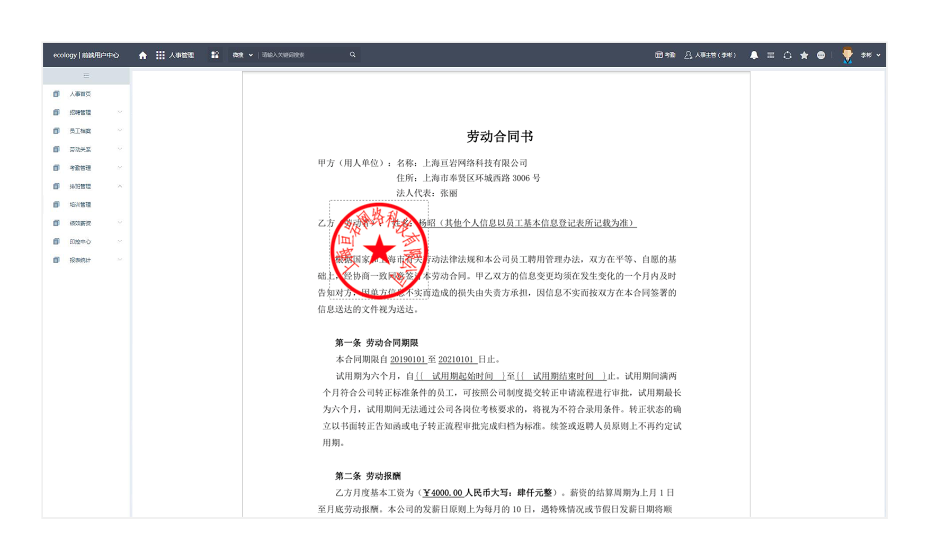Open 考勤管理 menu item

80,168
